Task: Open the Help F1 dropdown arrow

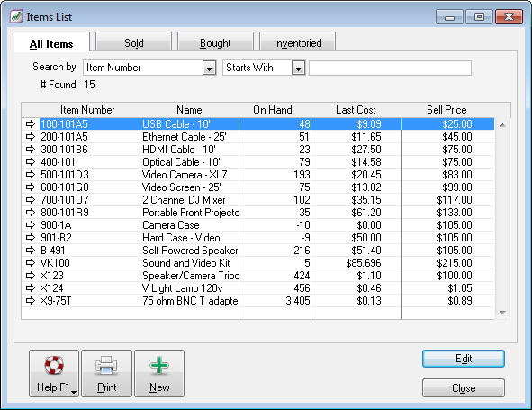Action: [74, 392]
